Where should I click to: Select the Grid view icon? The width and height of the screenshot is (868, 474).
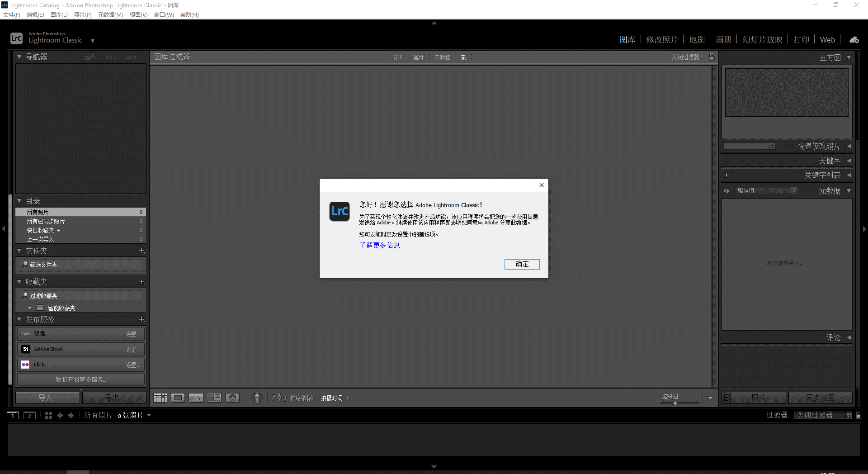tap(160, 398)
